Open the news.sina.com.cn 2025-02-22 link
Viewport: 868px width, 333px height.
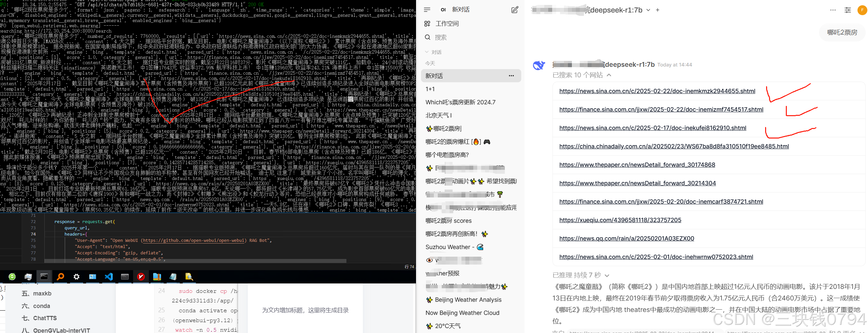pos(657,91)
